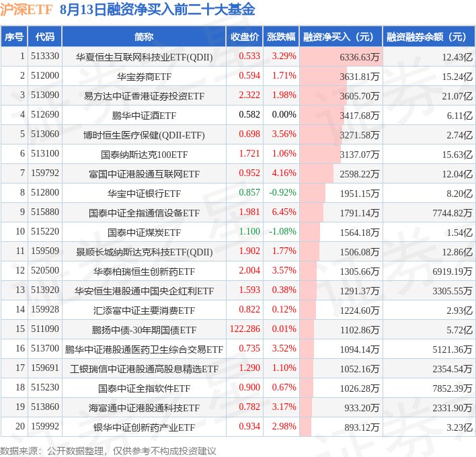Click balance value 6919.19万
This screenshot has width=476, height=457.
(452, 272)
